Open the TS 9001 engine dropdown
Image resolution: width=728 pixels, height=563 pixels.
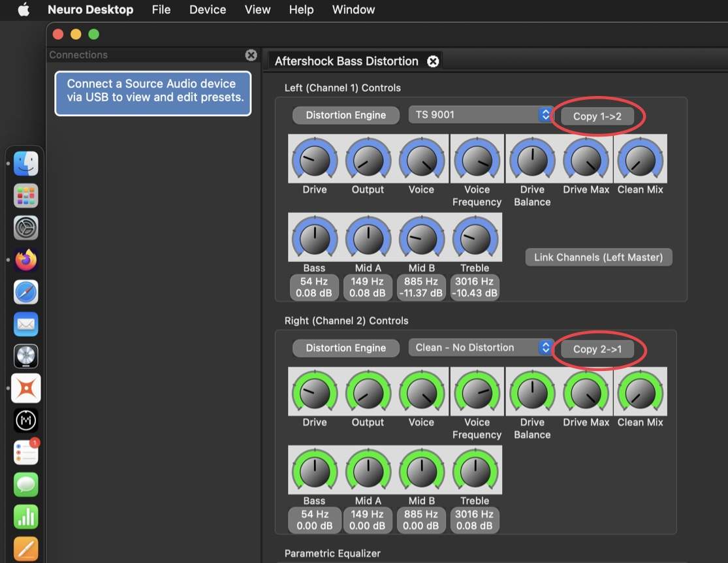tap(480, 115)
